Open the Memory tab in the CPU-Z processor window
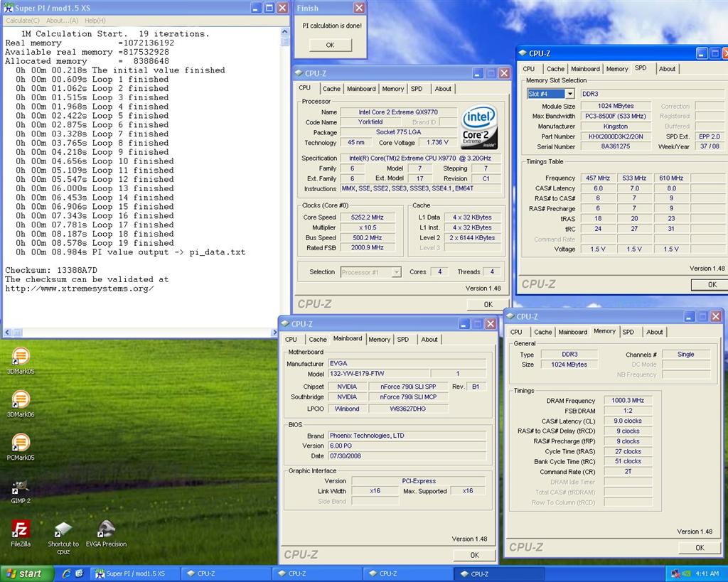The height and width of the screenshot is (582, 728). tap(392, 89)
